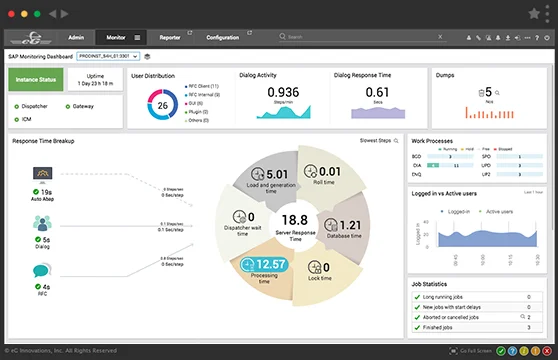
Task: Click the Reporter open-in-new-window icon
Action: (x=190, y=33)
